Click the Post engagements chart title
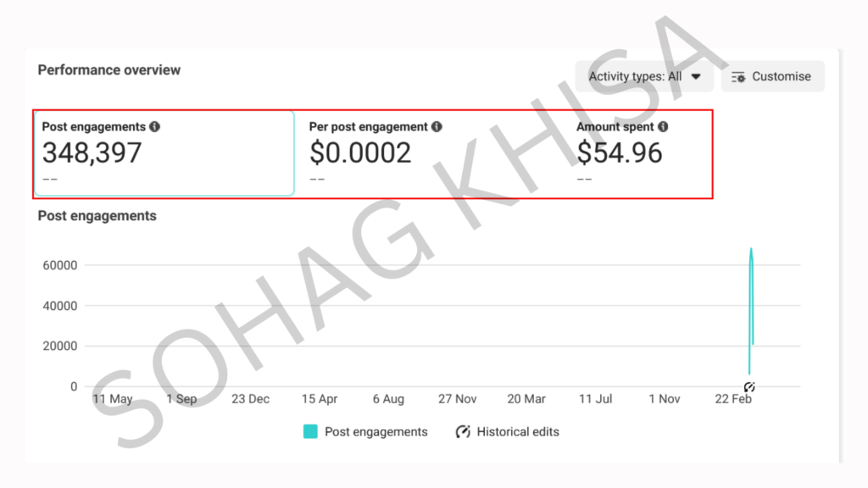 (x=97, y=216)
